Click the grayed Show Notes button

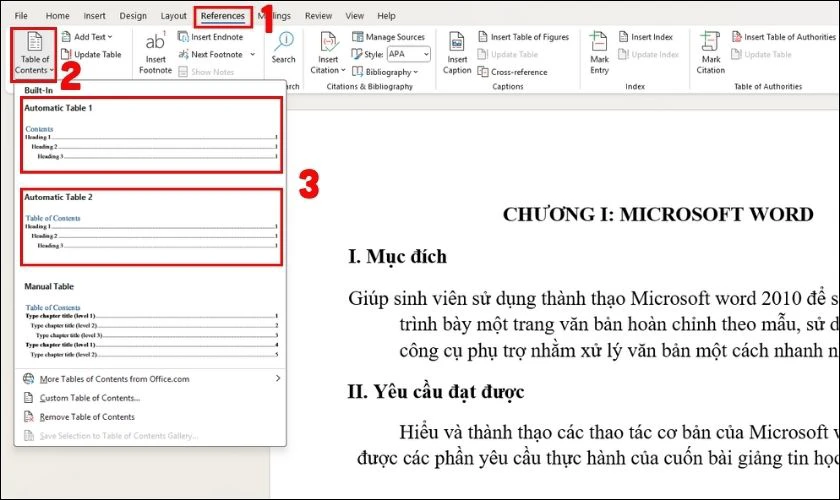[x=206, y=72]
